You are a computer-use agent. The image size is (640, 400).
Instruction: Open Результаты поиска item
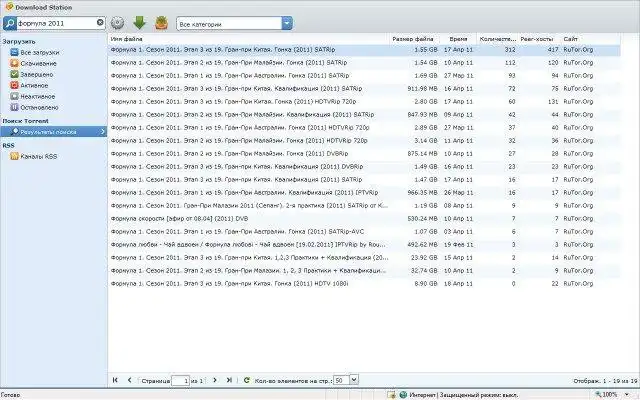(53, 131)
